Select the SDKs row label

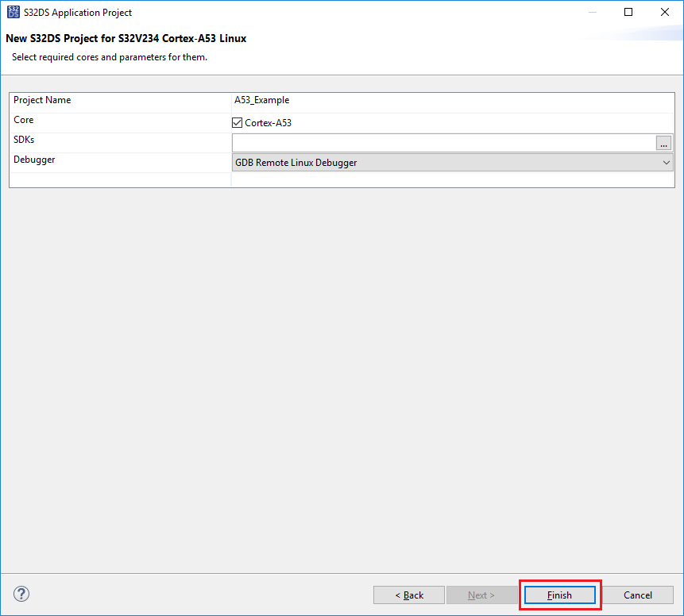(24, 140)
